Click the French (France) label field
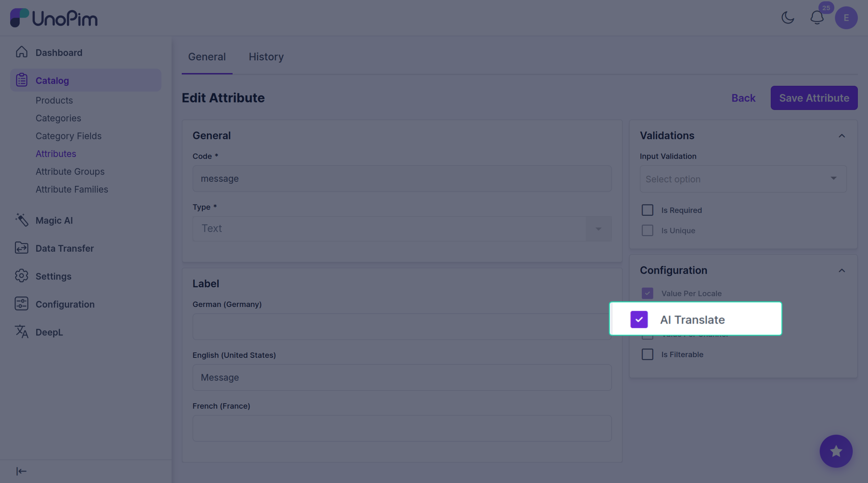The width and height of the screenshot is (868, 483). (402, 428)
